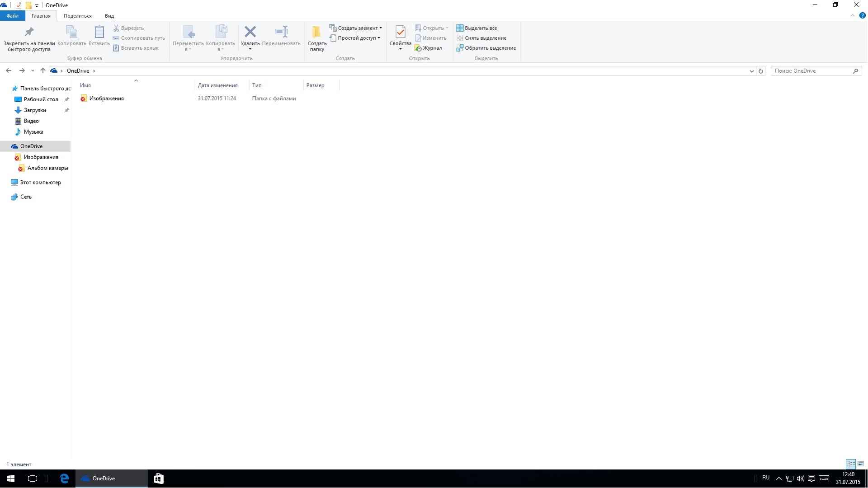Click Журнал history button
868x488 pixels.
(428, 48)
